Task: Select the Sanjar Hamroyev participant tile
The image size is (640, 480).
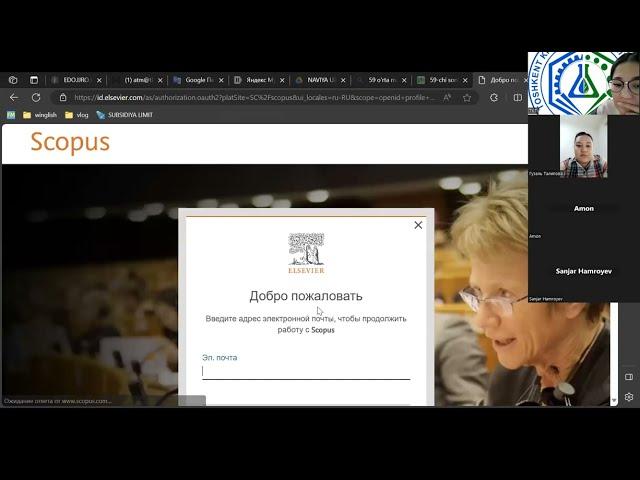Action: click(584, 271)
